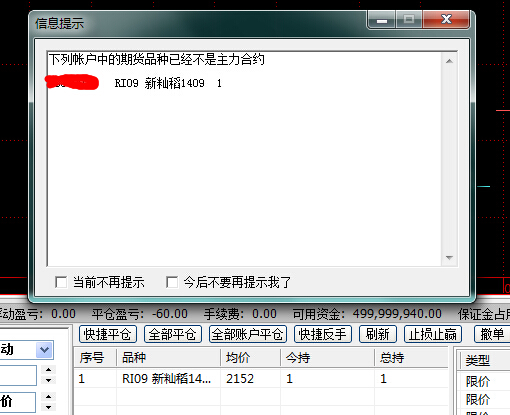Viewport: 510px width, 415px height.
Task: Increase the lower price stepper value
Action: pyautogui.click(x=49, y=396)
